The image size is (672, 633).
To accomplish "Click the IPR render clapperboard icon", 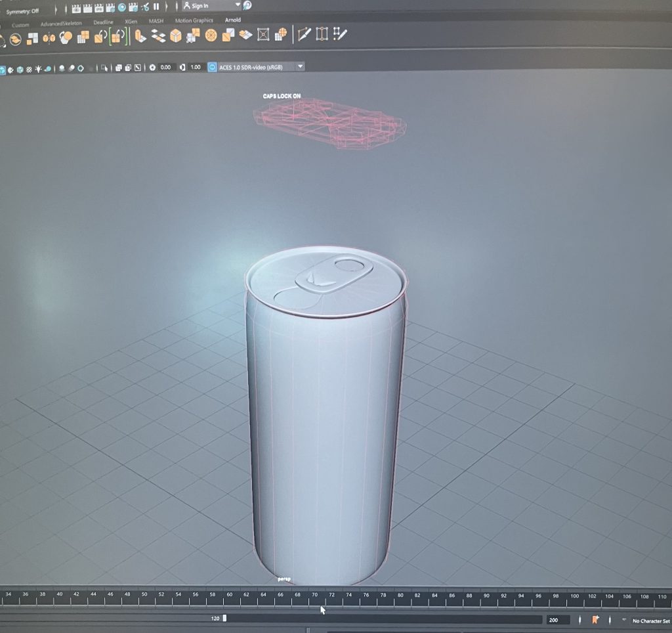I will pos(99,8).
